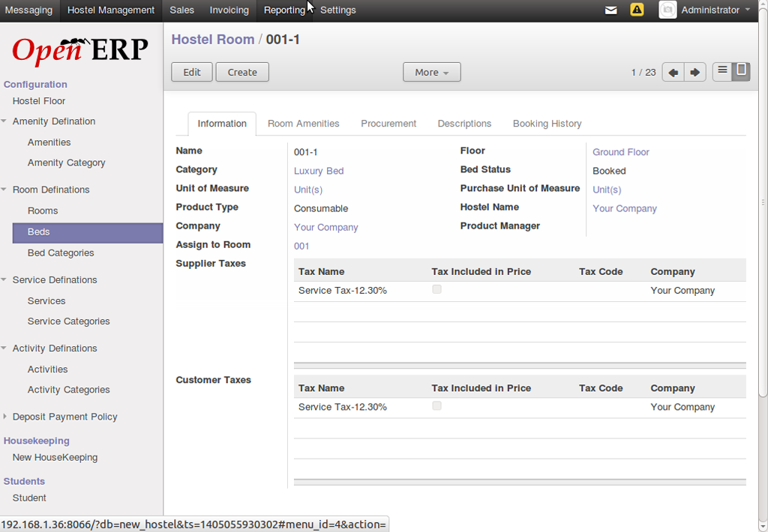Switch to the Room Amenities tab

click(303, 124)
